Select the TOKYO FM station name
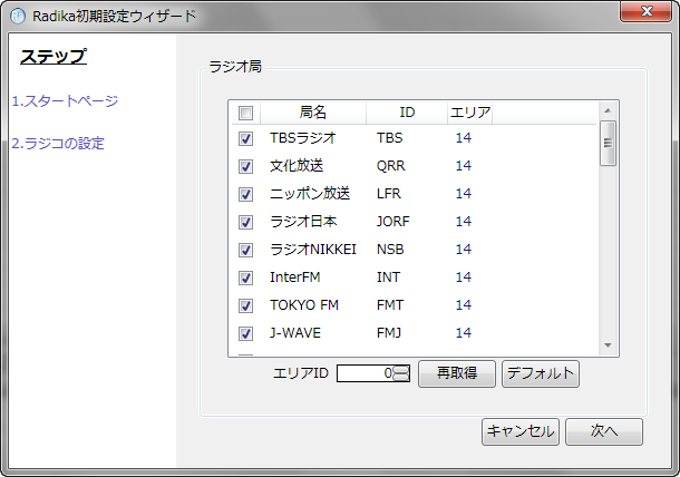This screenshot has height=477, width=680. click(x=304, y=305)
